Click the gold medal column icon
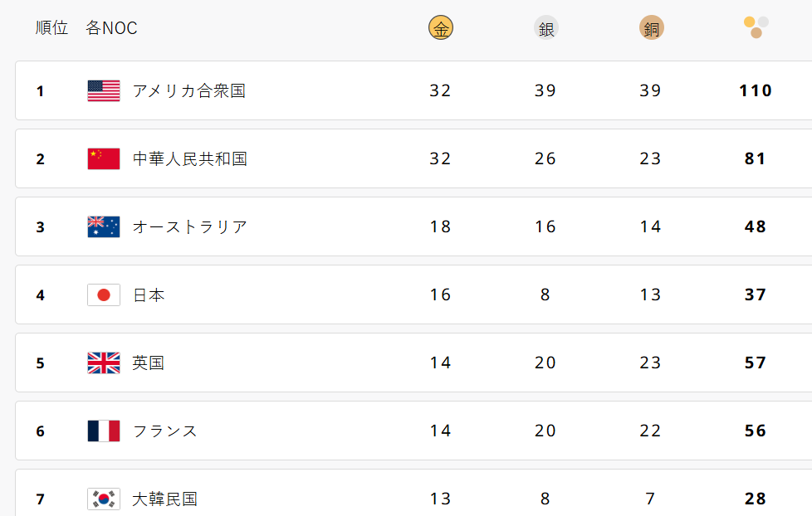 tap(441, 29)
